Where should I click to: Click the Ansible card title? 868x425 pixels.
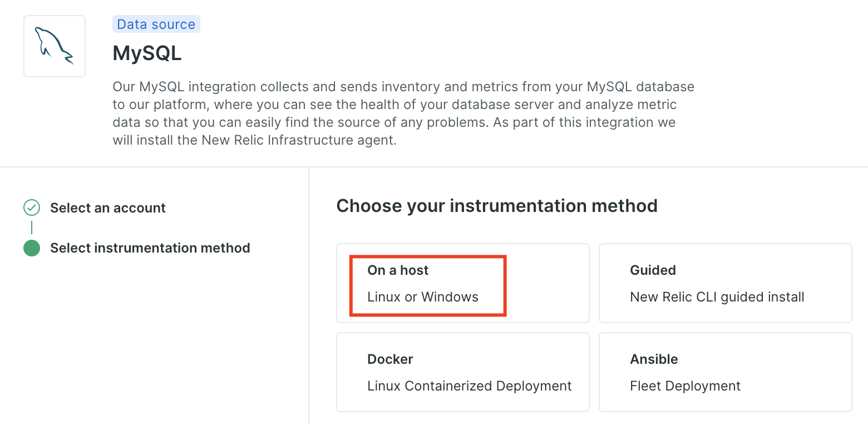[x=654, y=359]
